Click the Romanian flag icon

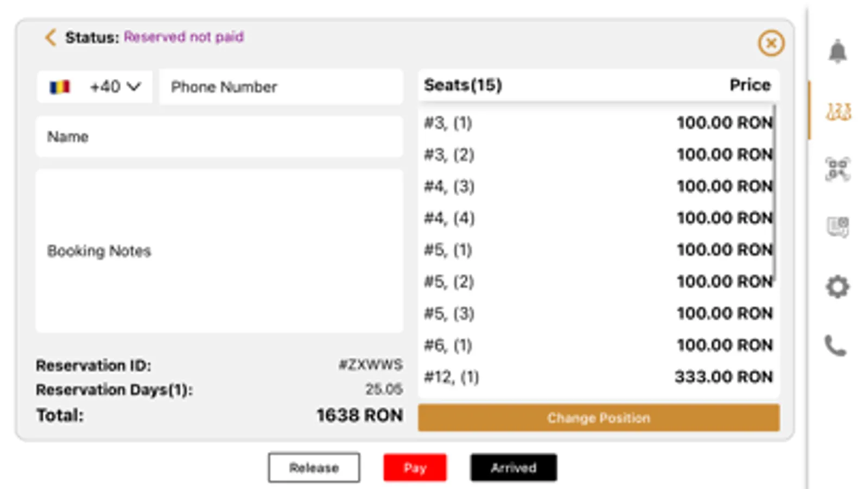coord(60,87)
